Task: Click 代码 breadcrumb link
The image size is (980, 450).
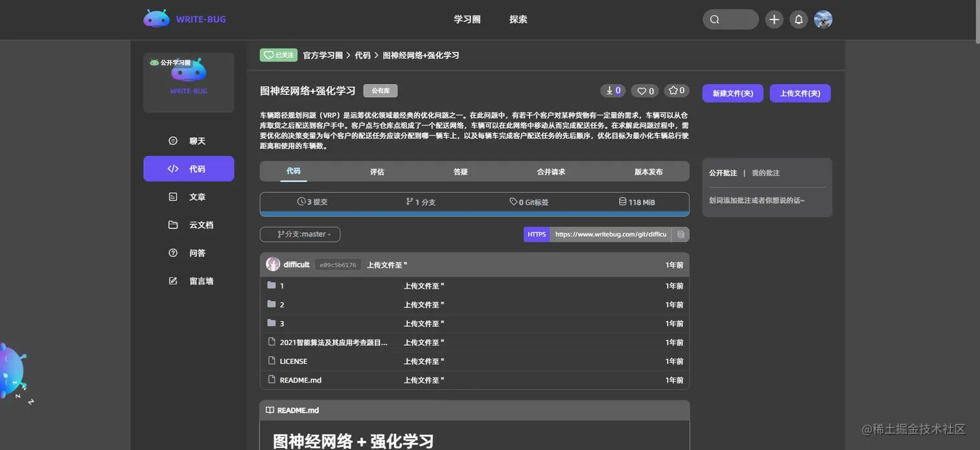Action: [x=362, y=56]
